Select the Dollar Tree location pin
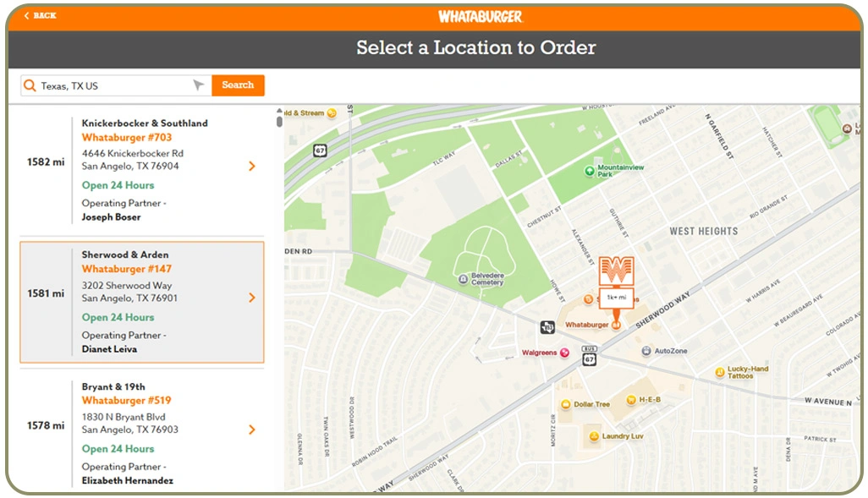Image resolution: width=868 pixels, height=498 pixels. tap(565, 404)
